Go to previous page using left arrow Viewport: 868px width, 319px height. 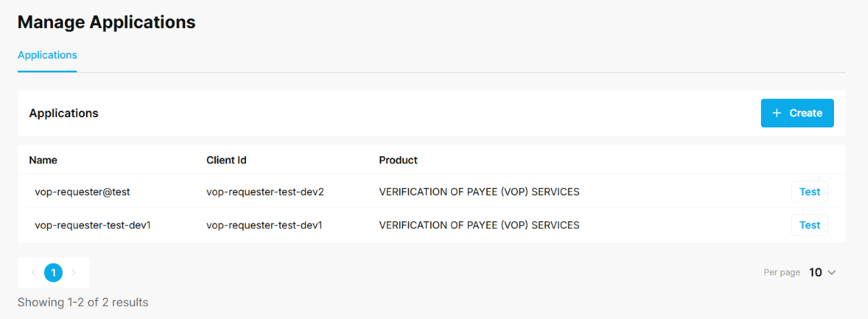point(33,273)
